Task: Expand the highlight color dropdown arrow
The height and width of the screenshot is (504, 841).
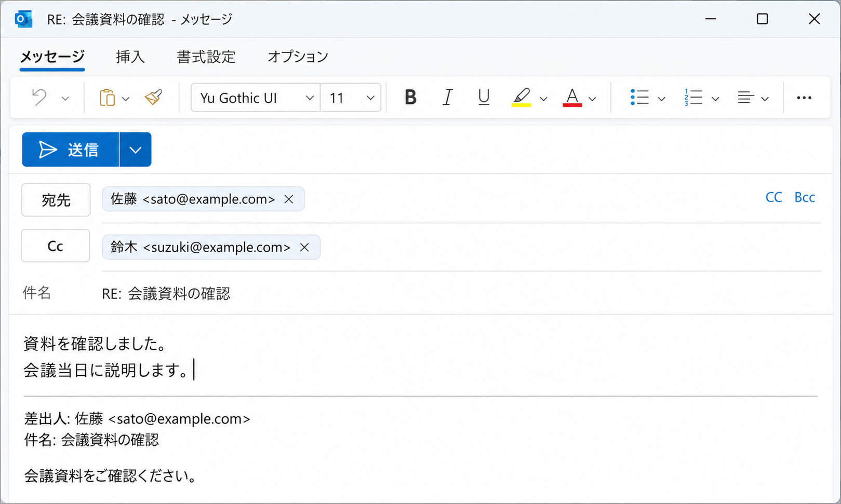Action: [543, 98]
